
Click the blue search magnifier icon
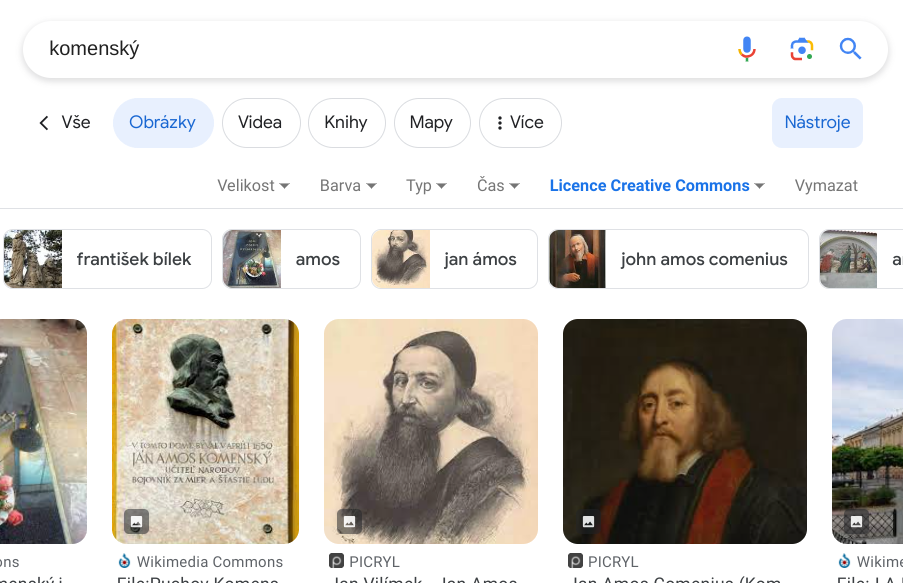click(x=850, y=49)
